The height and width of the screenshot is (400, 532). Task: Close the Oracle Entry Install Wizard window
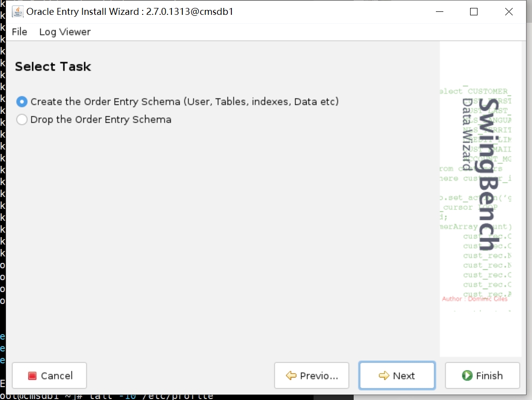coord(509,11)
